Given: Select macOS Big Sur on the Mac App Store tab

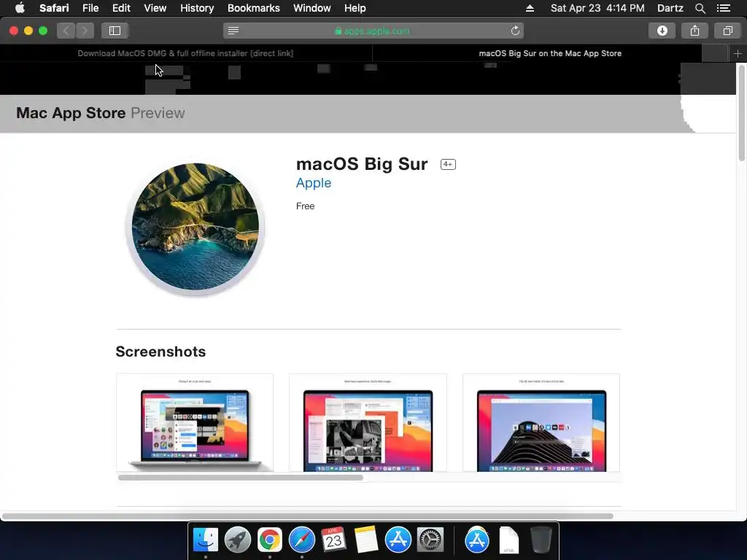Looking at the screenshot, I should point(550,53).
